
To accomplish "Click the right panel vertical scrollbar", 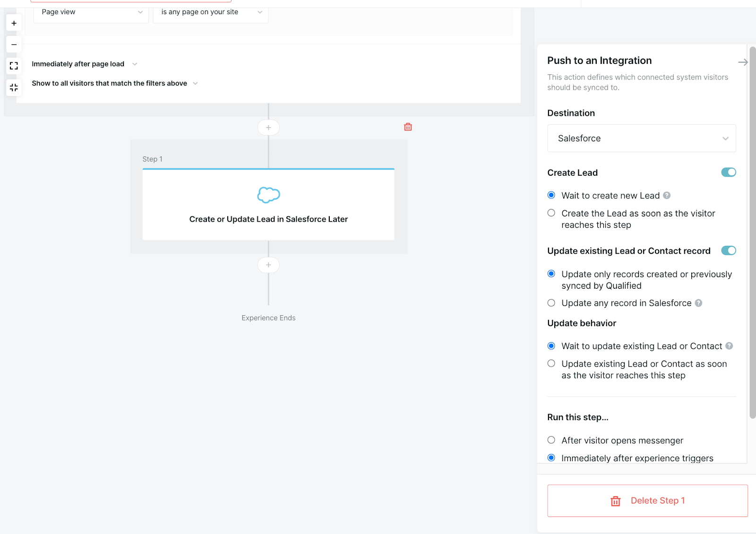I will click(753, 233).
